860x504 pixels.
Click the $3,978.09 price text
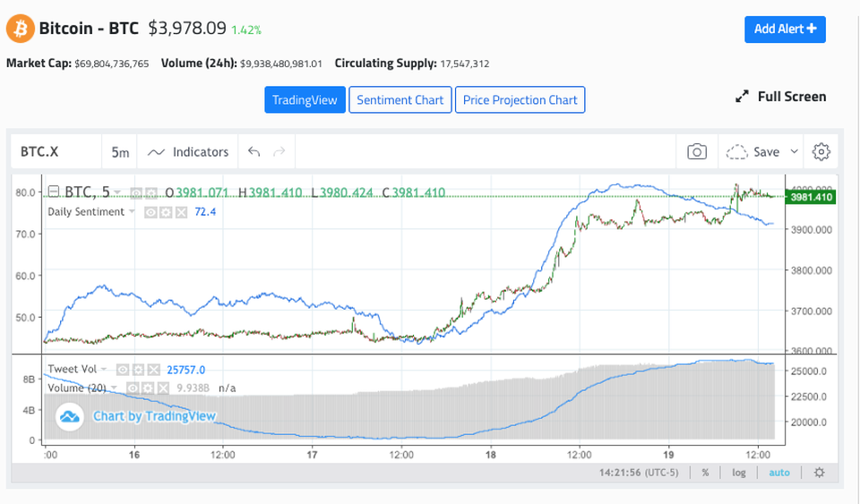coord(187,28)
